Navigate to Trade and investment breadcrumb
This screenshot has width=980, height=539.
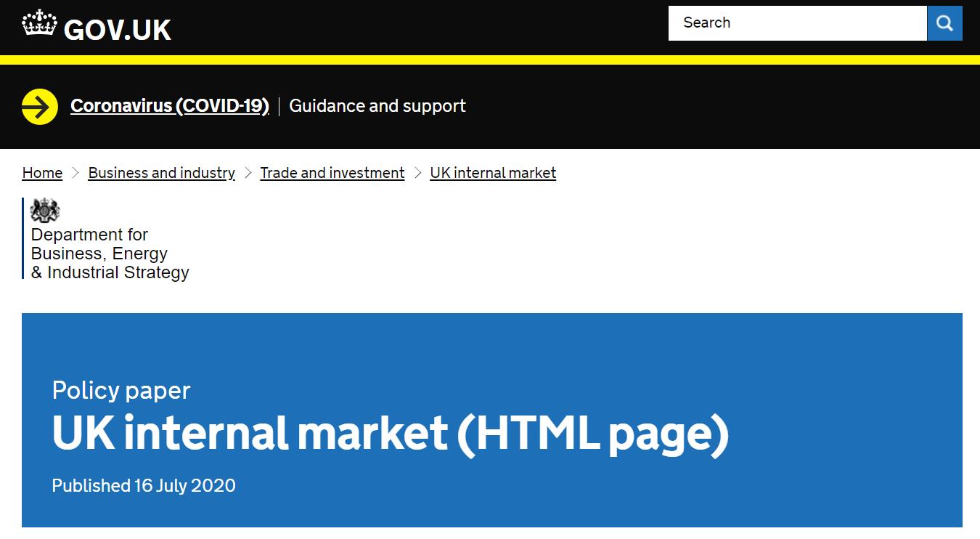tap(332, 173)
